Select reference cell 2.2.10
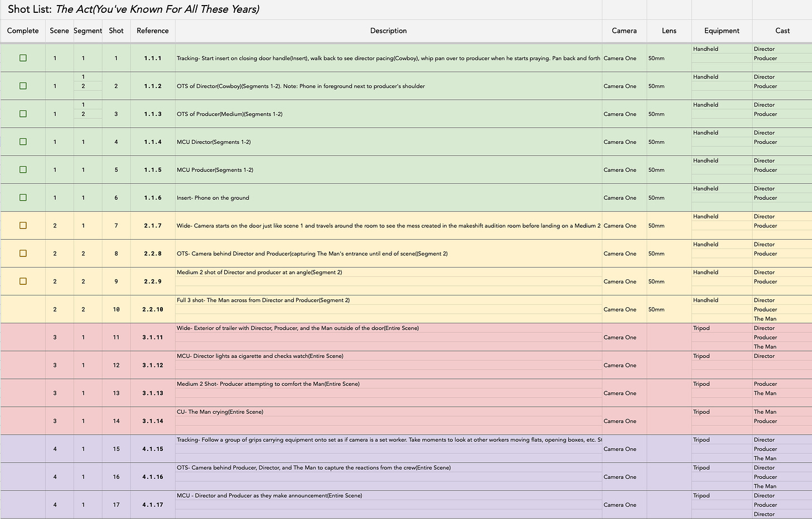Image resolution: width=812 pixels, height=519 pixels. [x=153, y=309]
